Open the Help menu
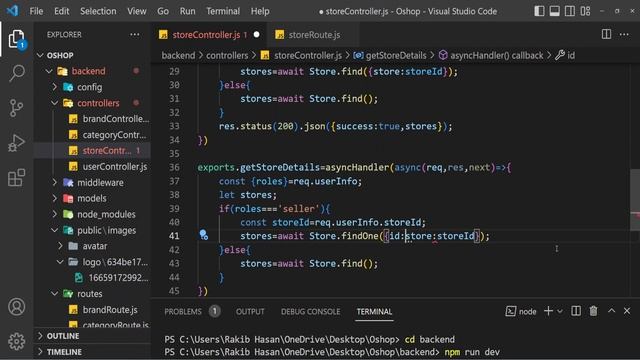 tap(260, 11)
